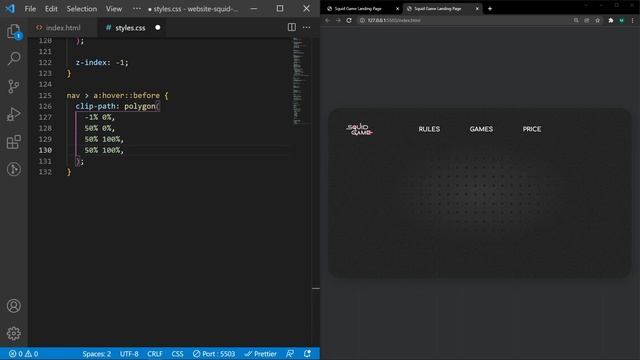The image size is (640, 360).
Task: Close the first browser tab
Action: 398,9
